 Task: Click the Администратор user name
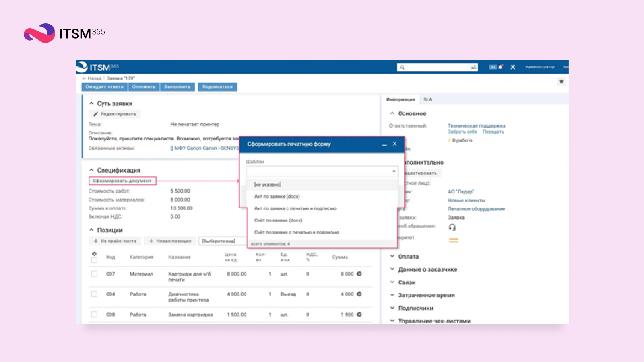tap(540, 67)
